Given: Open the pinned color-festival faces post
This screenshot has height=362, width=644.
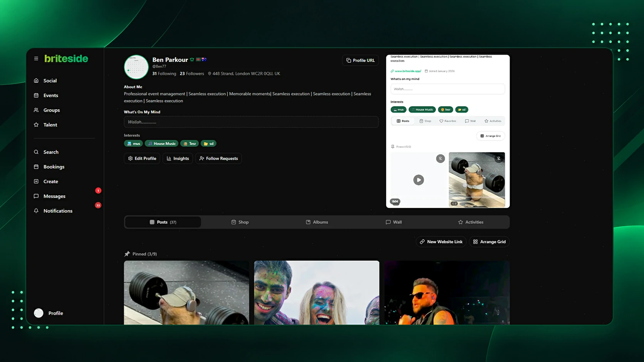Looking at the screenshot, I should tap(317, 293).
